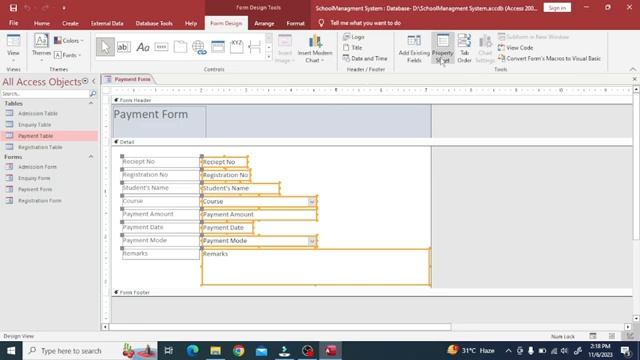The image size is (640, 360).
Task: Open Google Chrome from taskbar
Action: click(x=239, y=351)
